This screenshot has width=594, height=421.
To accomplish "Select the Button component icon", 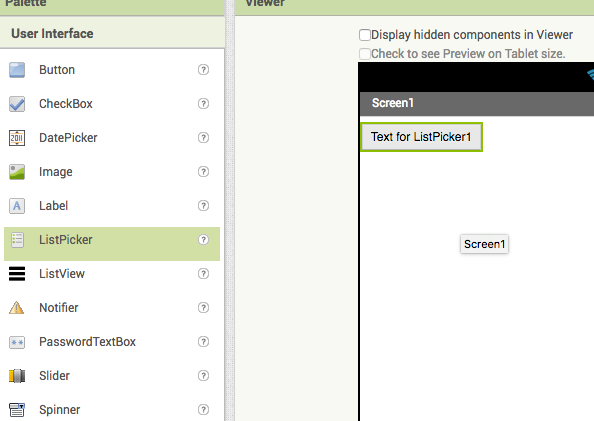I will pos(17,70).
